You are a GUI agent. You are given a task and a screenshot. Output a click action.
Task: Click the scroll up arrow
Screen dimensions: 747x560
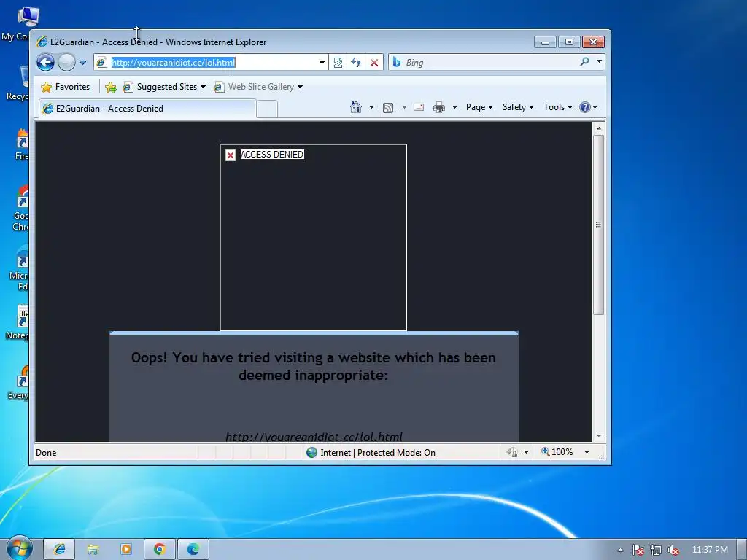599,128
